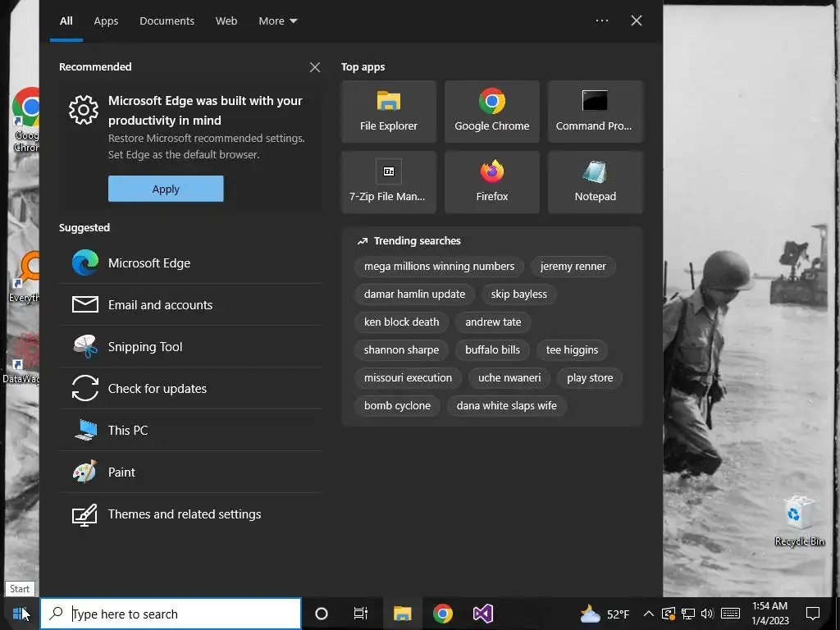Open network icon in system tray
Screen dimensions: 840x630
688,614
